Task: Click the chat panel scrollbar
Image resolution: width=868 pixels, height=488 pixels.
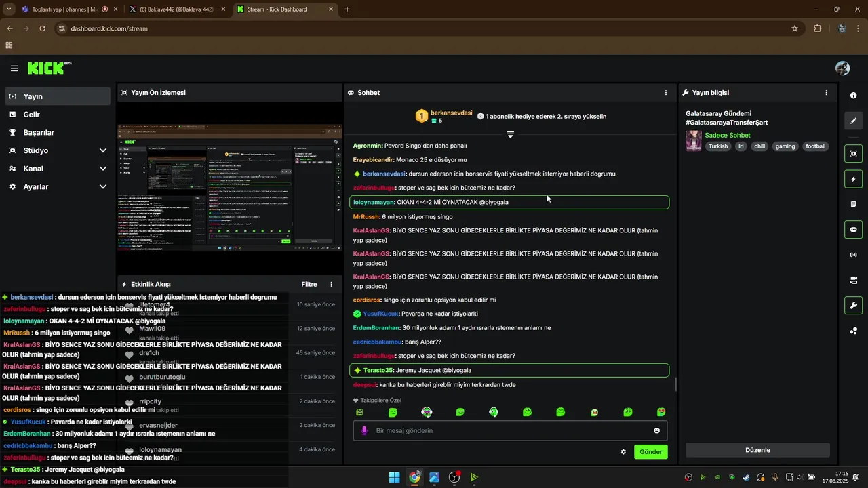Action: tap(675, 385)
